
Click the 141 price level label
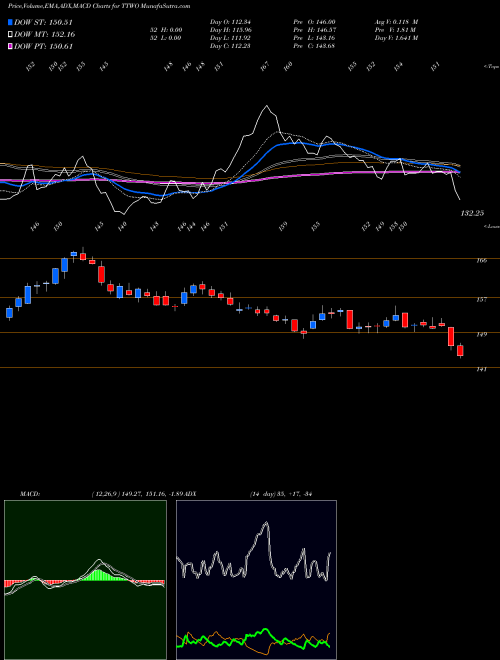tap(482, 369)
